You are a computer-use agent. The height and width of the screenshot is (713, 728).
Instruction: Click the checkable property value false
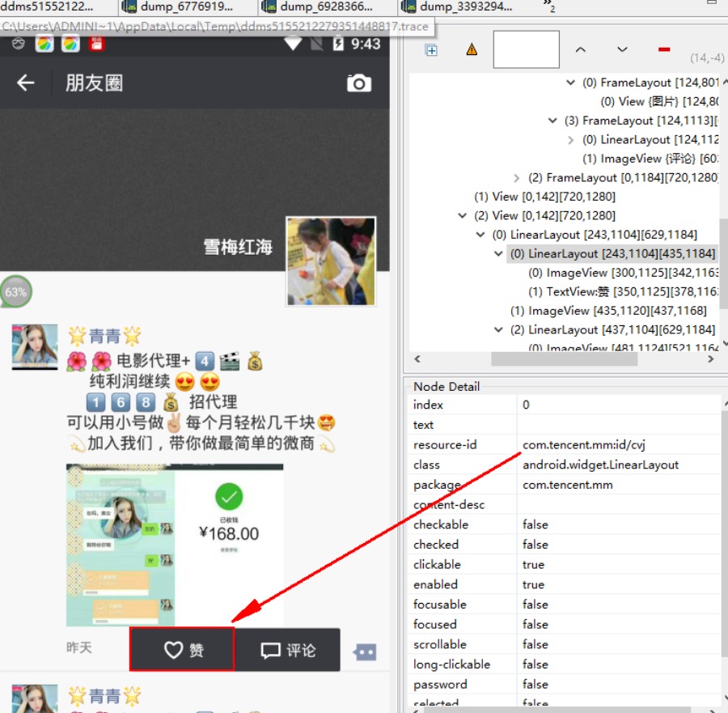coord(535,524)
